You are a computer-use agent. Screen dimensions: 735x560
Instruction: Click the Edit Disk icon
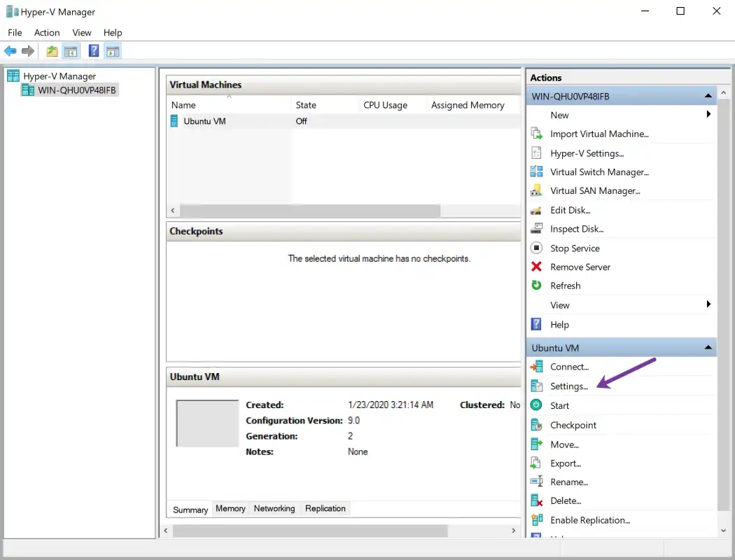click(536, 210)
